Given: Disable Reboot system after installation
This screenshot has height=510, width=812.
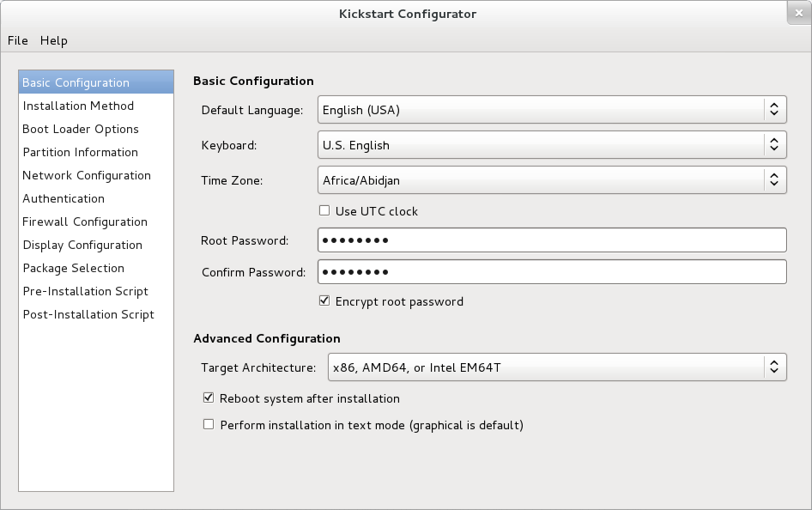Looking at the screenshot, I should [x=209, y=398].
